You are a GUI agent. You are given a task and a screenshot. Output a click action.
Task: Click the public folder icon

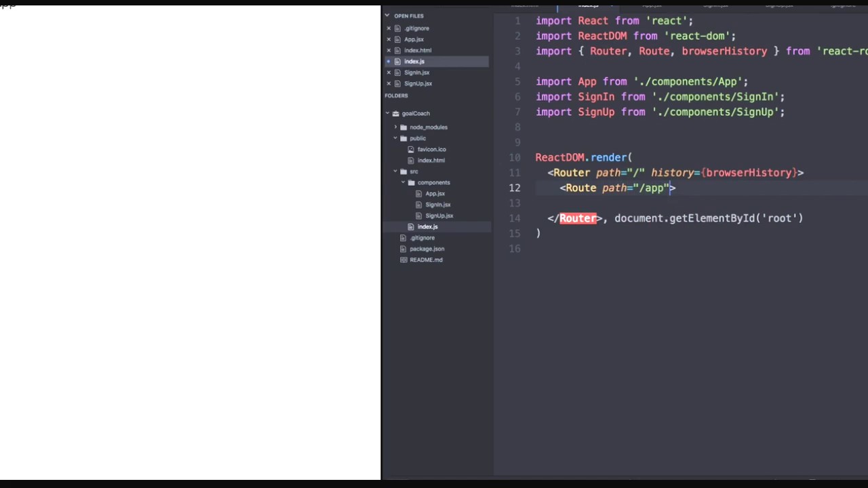(x=403, y=138)
